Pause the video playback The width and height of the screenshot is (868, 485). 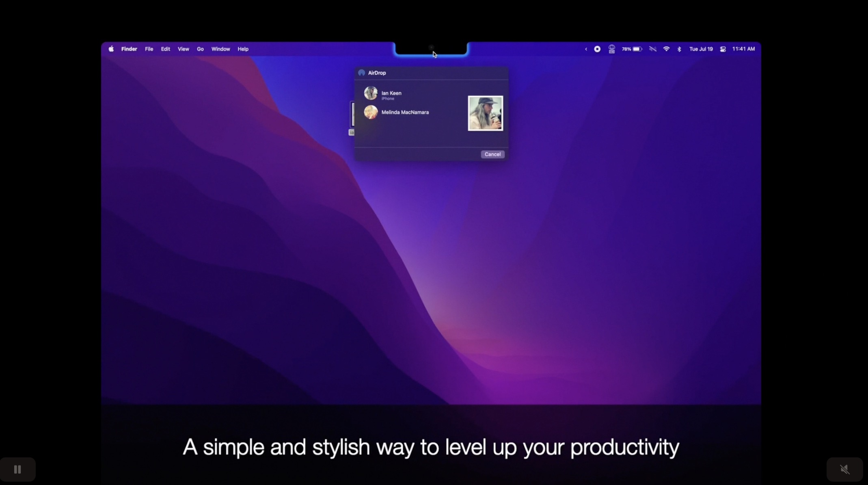pyautogui.click(x=17, y=469)
